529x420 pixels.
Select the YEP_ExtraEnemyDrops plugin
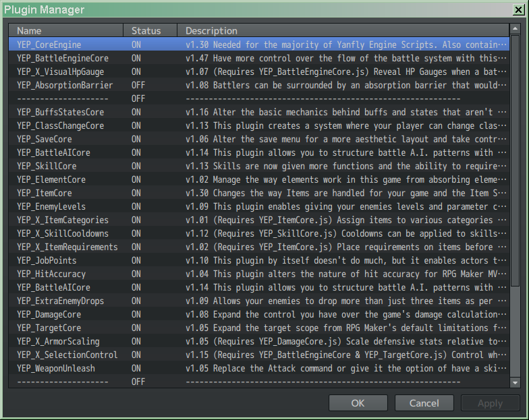259,301
